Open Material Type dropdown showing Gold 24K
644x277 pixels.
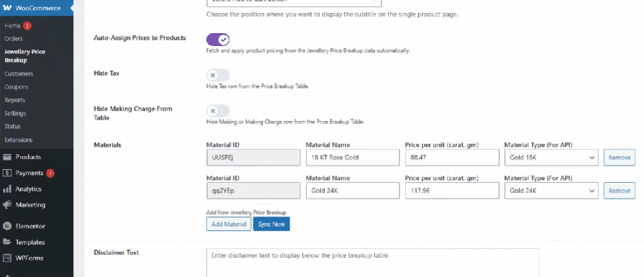coord(551,191)
